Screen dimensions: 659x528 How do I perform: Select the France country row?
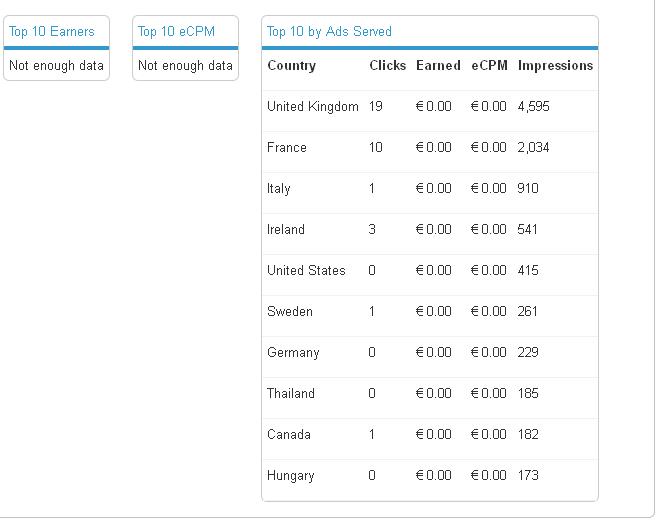click(287, 147)
